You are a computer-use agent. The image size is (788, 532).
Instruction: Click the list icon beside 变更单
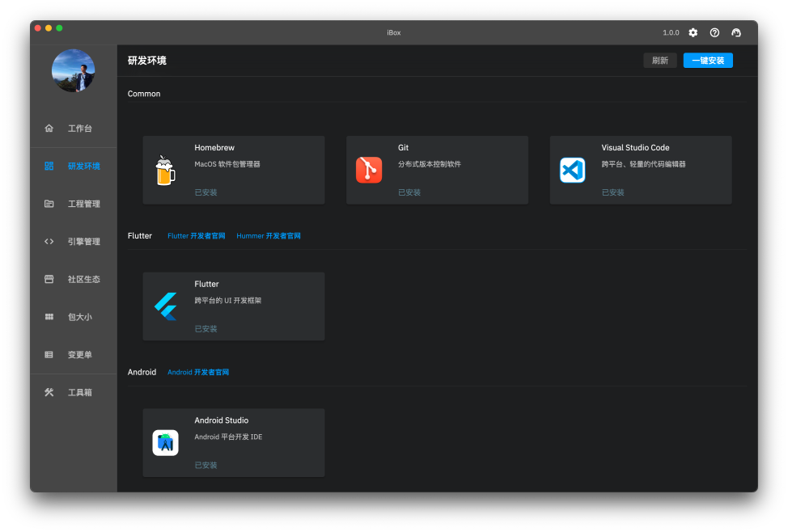[x=49, y=355]
